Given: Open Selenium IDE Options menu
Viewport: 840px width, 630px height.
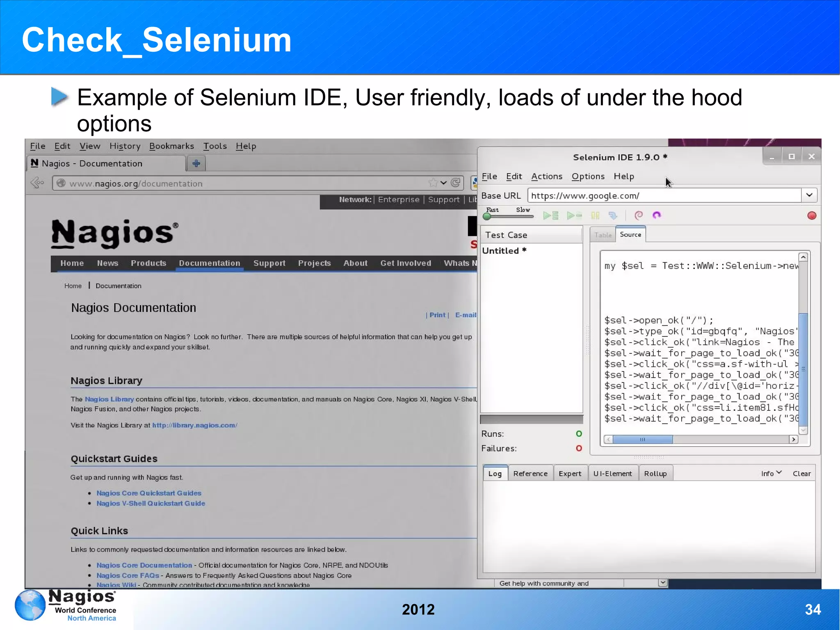Looking at the screenshot, I should point(588,176).
